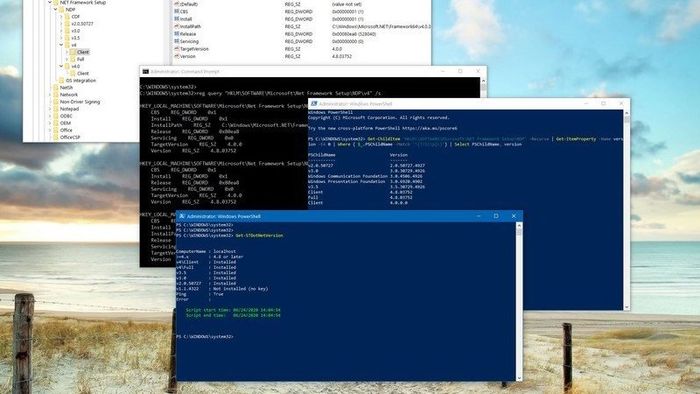Click the Install value icon in Registry Editor
700x394 pixels.
coord(177,19)
